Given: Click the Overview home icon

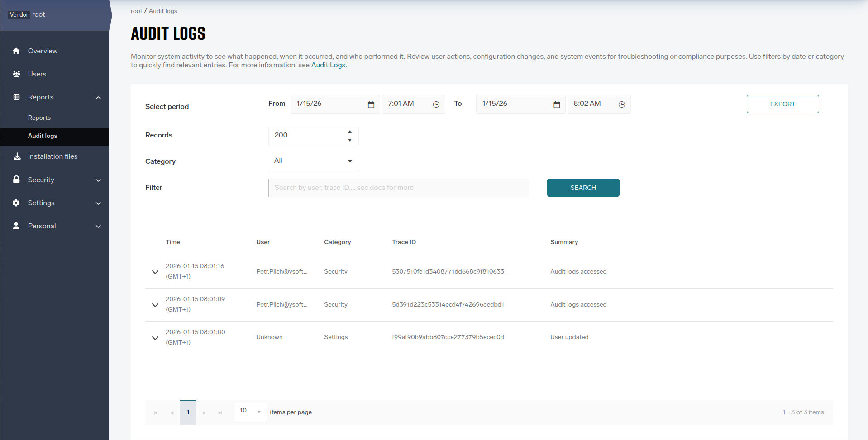Looking at the screenshot, I should (16, 51).
